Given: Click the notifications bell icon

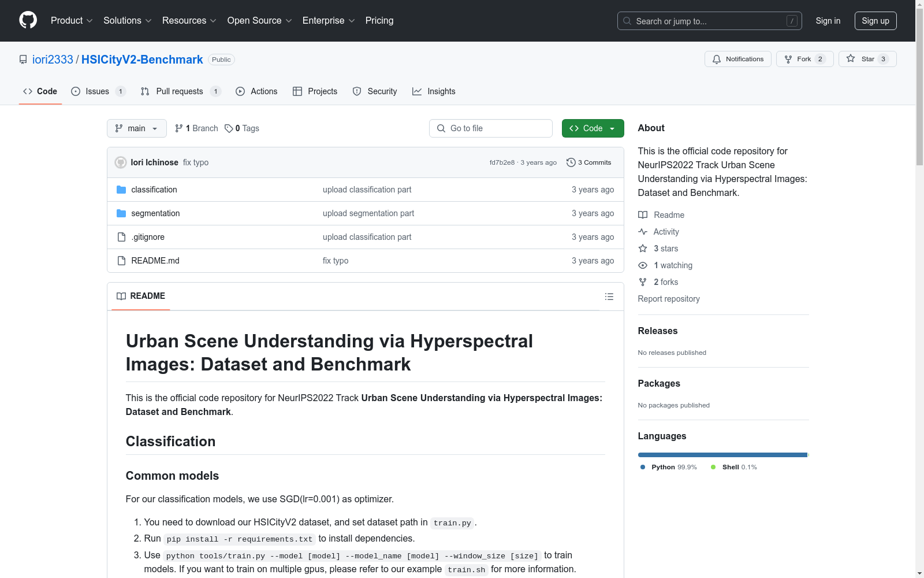Looking at the screenshot, I should tap(717, 59).
